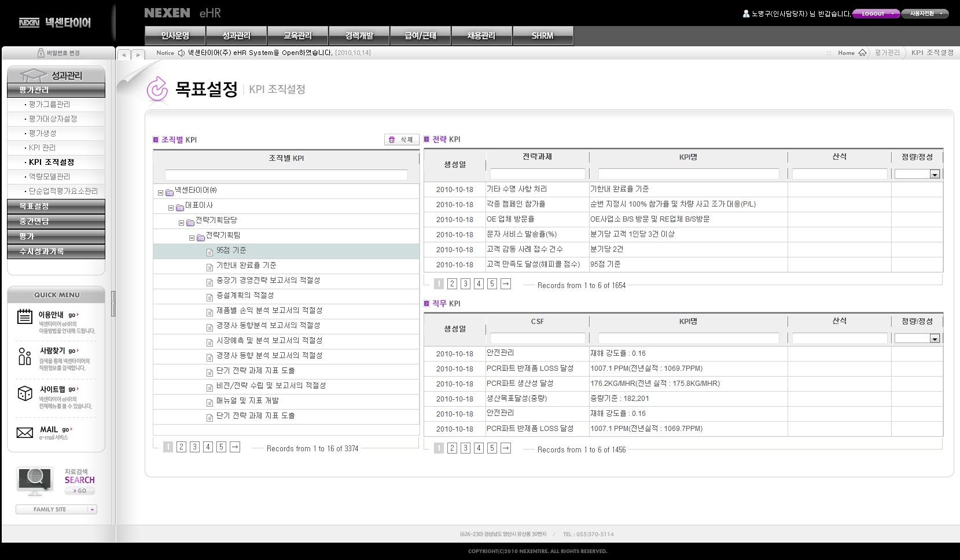Image resolution: width=960 pixels, height=560 pixels.
Task: Click the sidebar collapse handle
Action: (113, 303)
